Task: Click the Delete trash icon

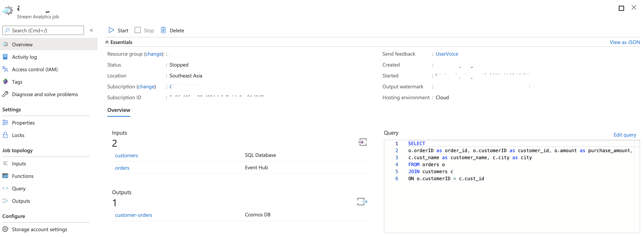Action: point(163,30)
